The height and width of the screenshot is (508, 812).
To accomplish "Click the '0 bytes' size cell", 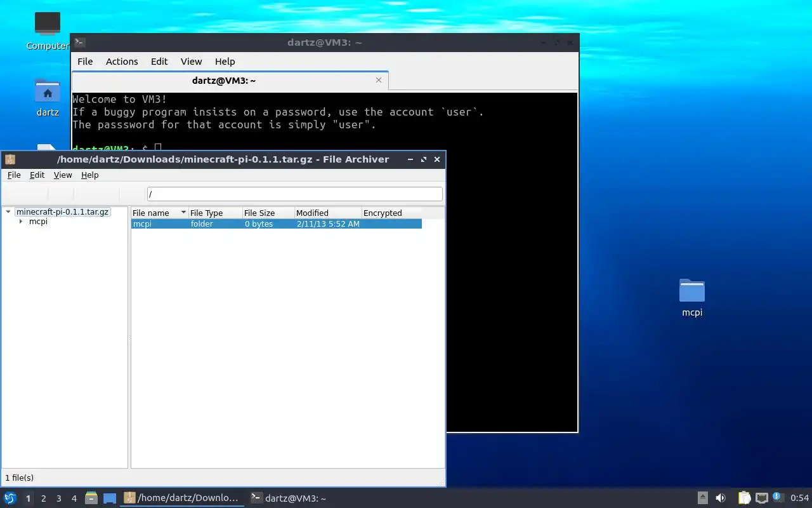I will [x=259, y=224].
